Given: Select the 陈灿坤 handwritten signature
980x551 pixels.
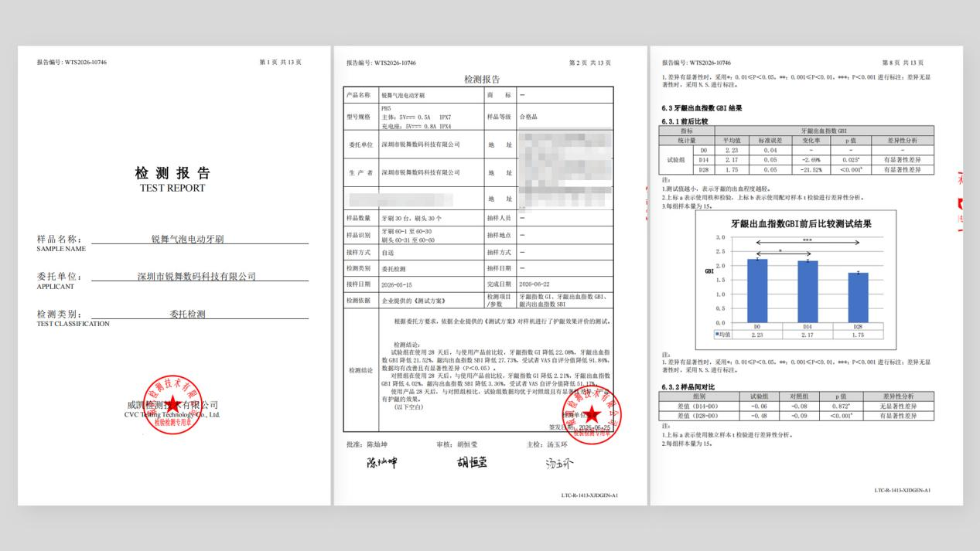Looking at the screenshot, I should pos(381,463).
